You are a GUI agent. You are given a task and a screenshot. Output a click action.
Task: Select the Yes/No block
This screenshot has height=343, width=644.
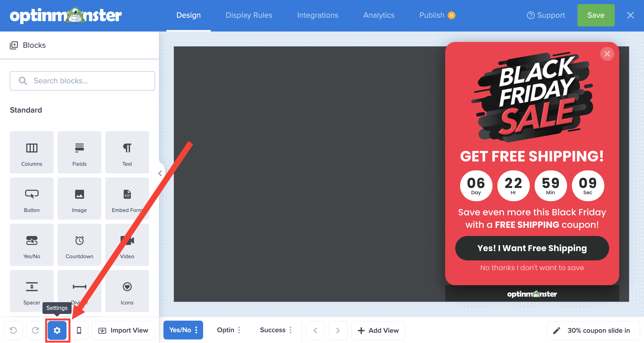point(32,245)
